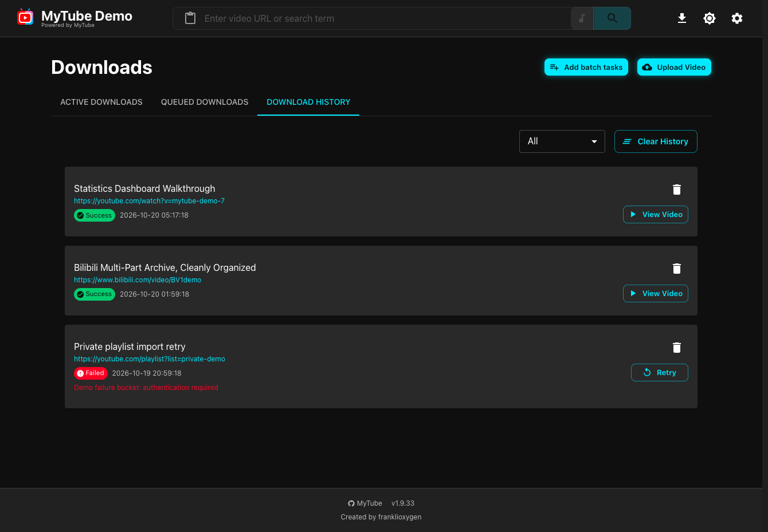
Task: Click the Bilibili Multi-Part Archive, Cleanly Organized title
Action: (165, 267)
